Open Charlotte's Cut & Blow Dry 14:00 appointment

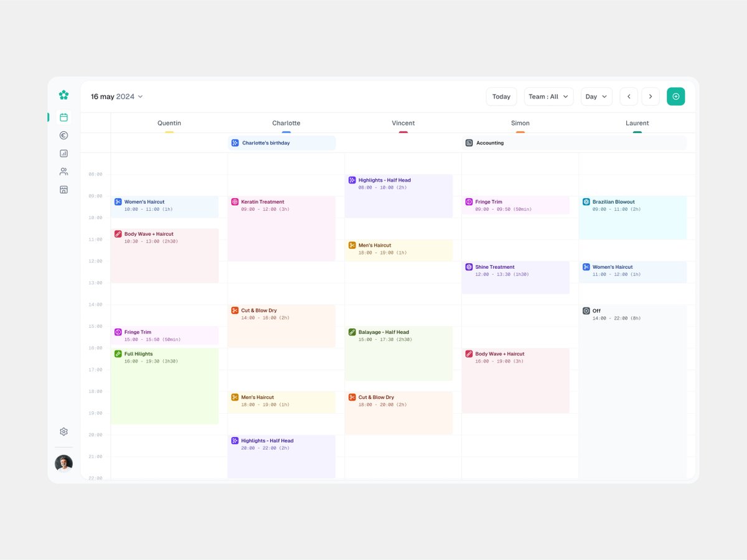coord(282,326)
